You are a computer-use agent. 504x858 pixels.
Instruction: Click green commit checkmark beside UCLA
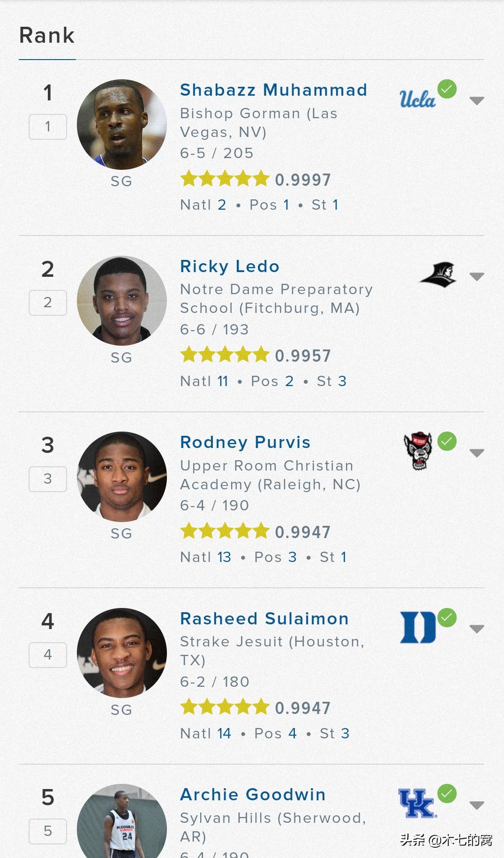tap(447, 89)
